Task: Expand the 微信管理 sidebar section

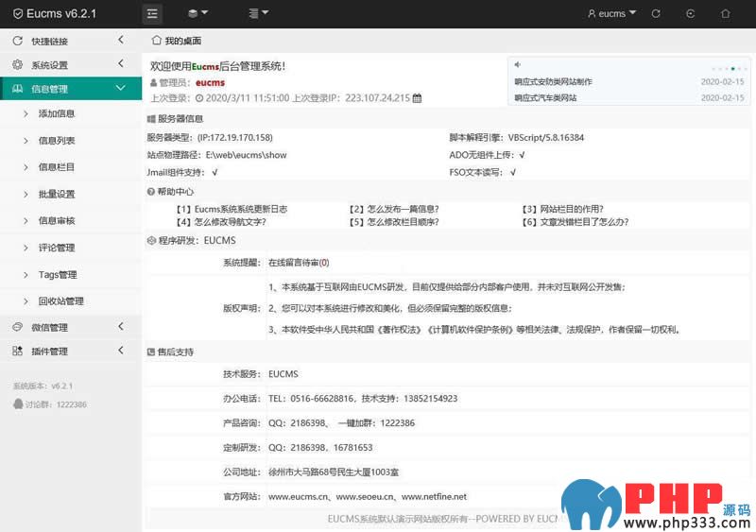Action: tap(121, 327)
